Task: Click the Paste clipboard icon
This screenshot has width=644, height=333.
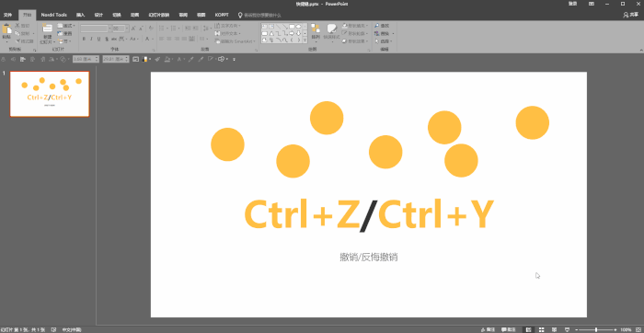Action: coord(6,29)
